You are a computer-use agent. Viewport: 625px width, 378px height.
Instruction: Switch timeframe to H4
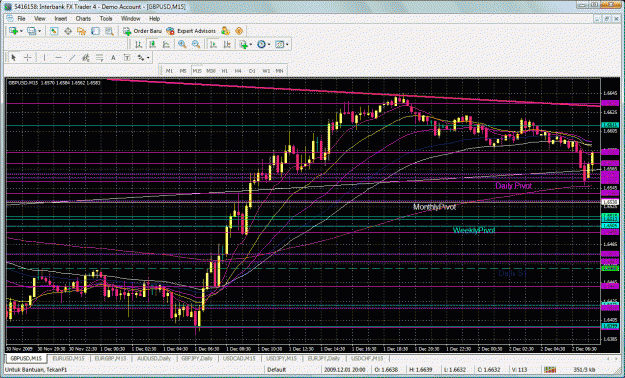point(238,71)
